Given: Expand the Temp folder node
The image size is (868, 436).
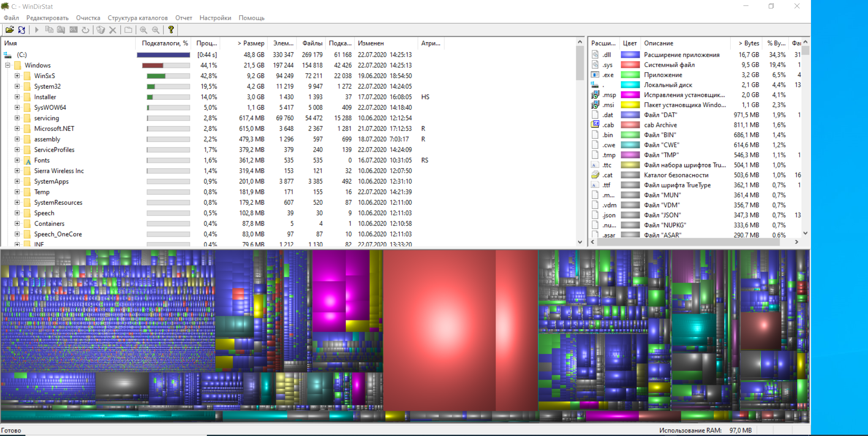Looking at the screenshot, I should [17, 192].
